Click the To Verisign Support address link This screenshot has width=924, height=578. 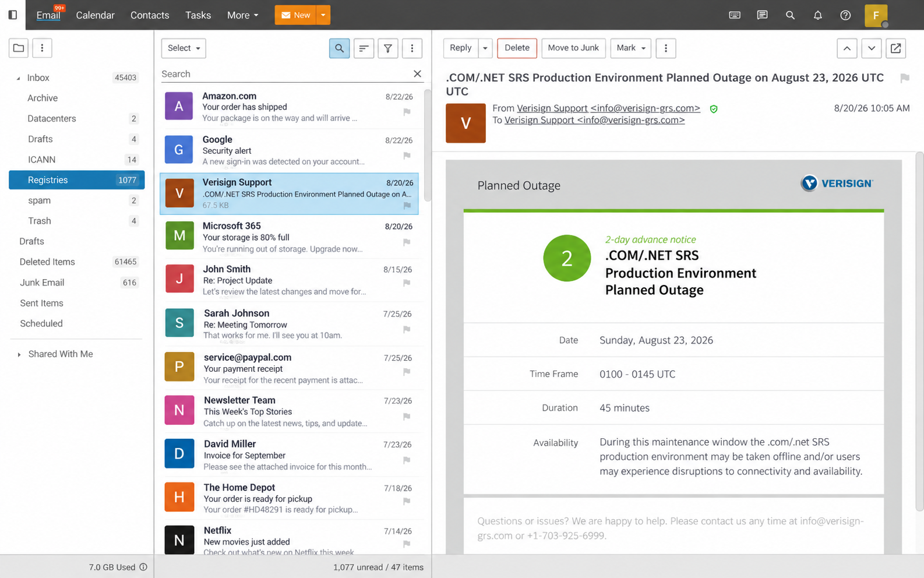594,120
